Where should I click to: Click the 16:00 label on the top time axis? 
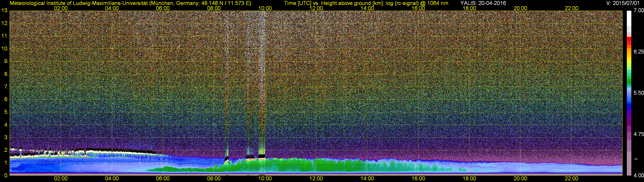418,8
